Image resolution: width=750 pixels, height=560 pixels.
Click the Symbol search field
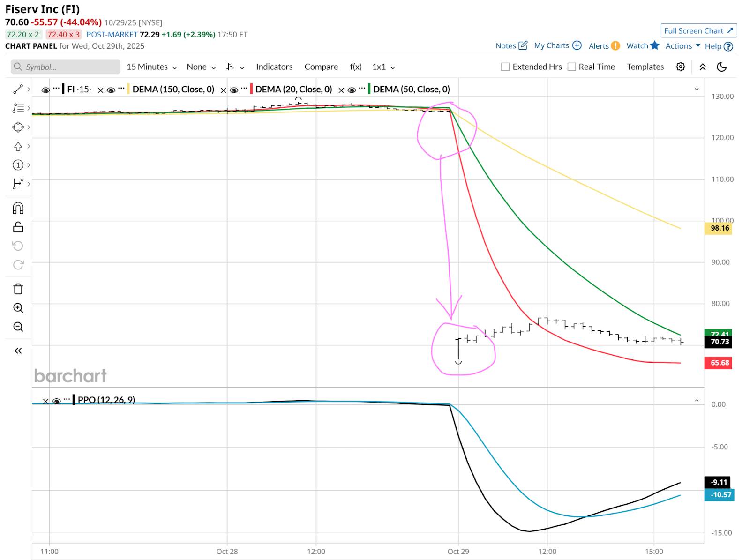[x=66, y=67]
